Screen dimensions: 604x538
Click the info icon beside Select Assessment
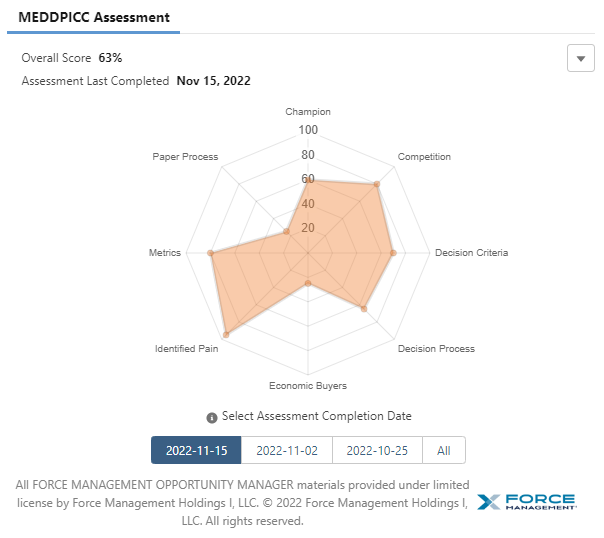[x=212, y=417]
